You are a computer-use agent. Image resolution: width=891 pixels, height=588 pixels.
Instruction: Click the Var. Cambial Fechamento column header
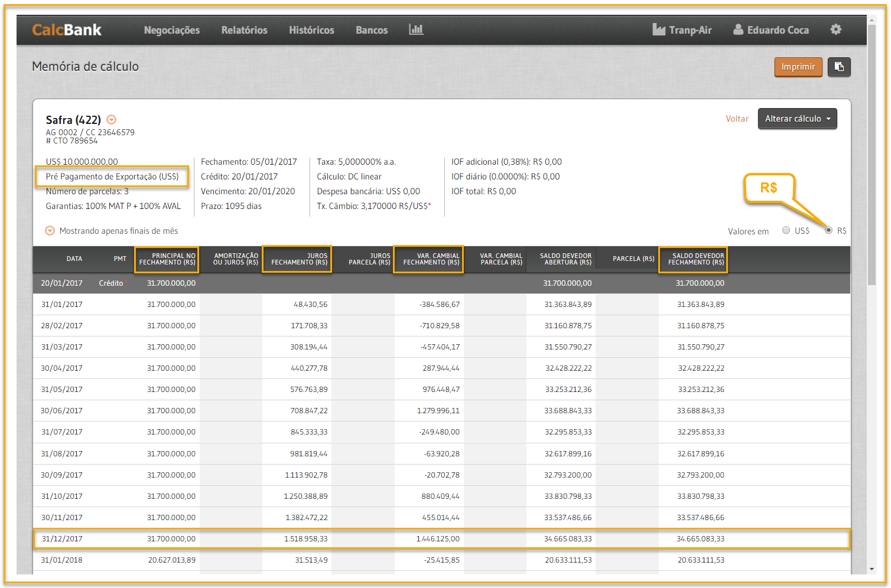(x=430, y=259)
